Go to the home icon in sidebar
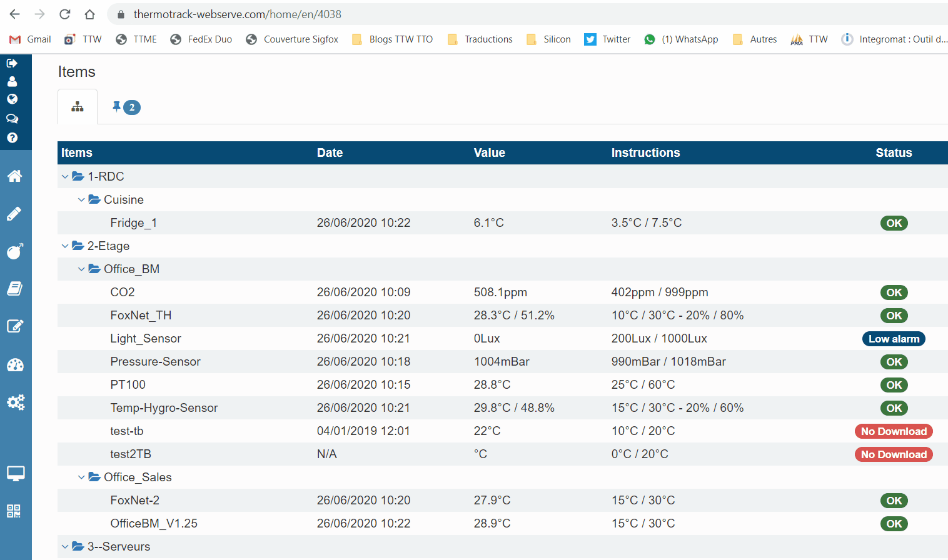948x560 pixels. point(15,176)
